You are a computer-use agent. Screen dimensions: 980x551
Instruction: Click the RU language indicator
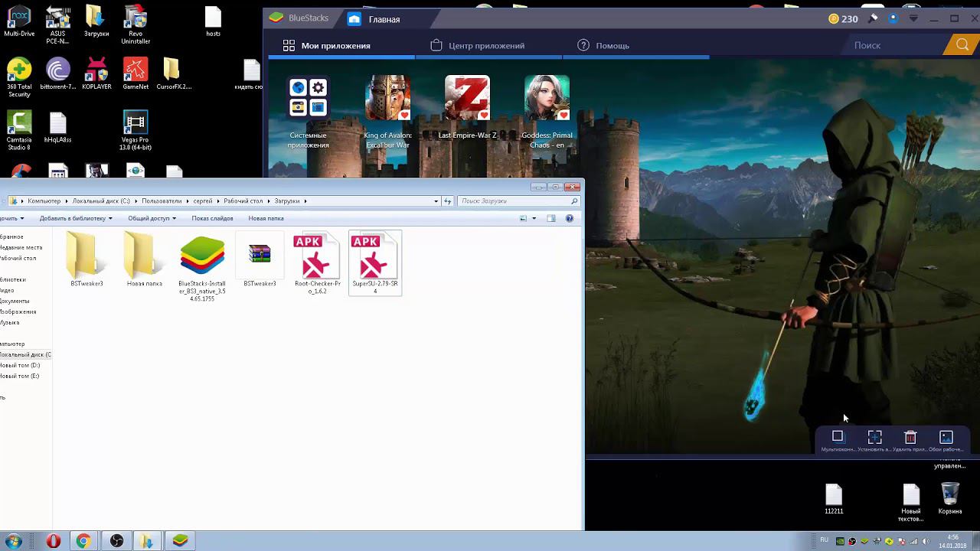click(825, 540)
